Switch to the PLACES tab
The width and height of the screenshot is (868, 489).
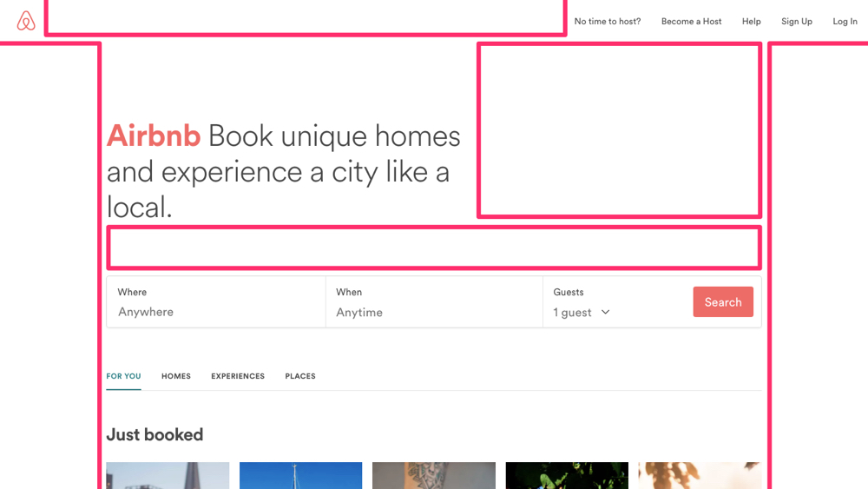[300, 376]
